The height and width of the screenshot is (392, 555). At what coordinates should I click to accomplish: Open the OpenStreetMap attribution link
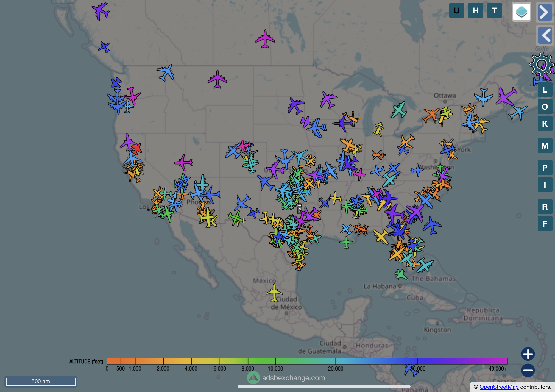tap(499, 387)
